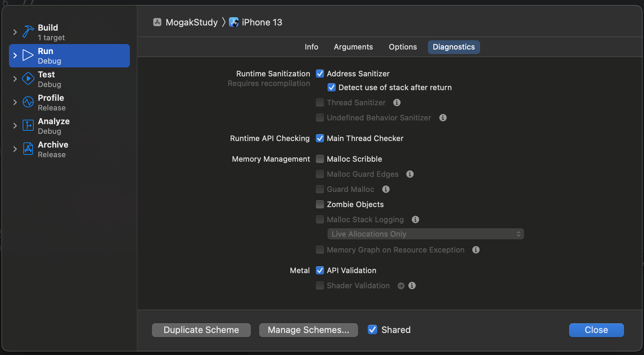Click the iPhone 13 device icon
Screen dimensions: 644x355
234,22
